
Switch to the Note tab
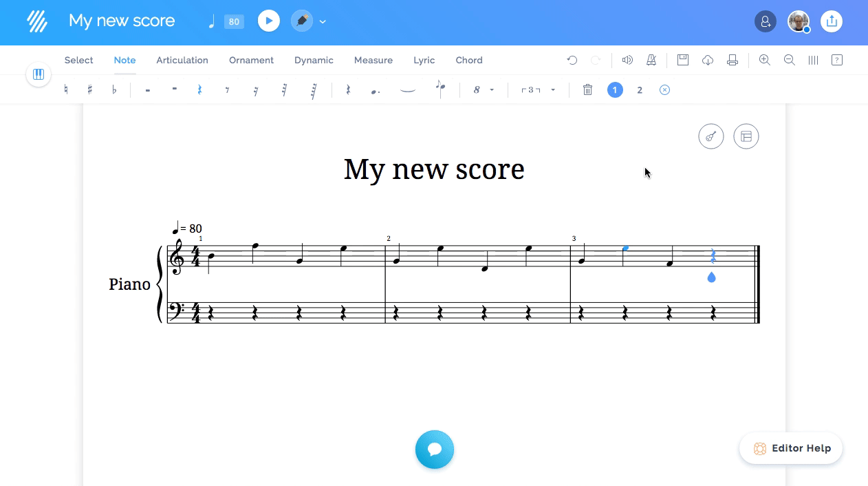tap(124, 60)
